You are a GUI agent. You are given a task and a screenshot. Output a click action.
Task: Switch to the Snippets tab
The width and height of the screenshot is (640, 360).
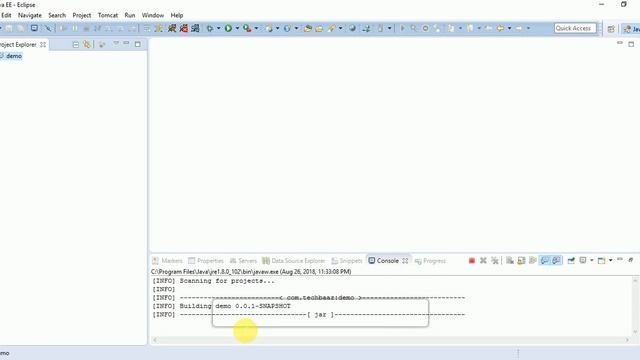(347, 260)
